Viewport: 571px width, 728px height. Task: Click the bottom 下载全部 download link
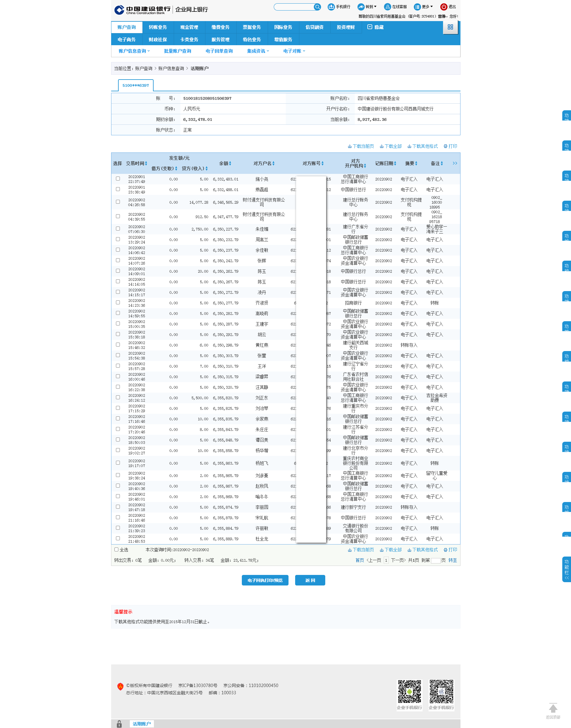coord(391,550)
